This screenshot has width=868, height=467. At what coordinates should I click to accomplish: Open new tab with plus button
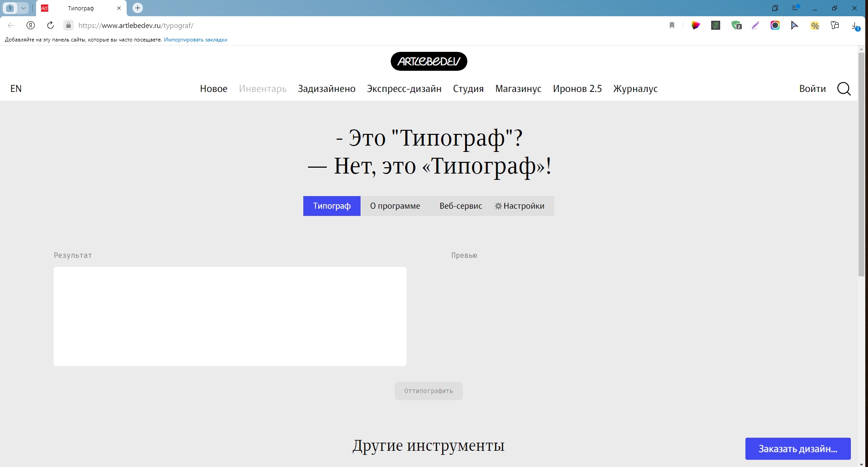(138, 8)
